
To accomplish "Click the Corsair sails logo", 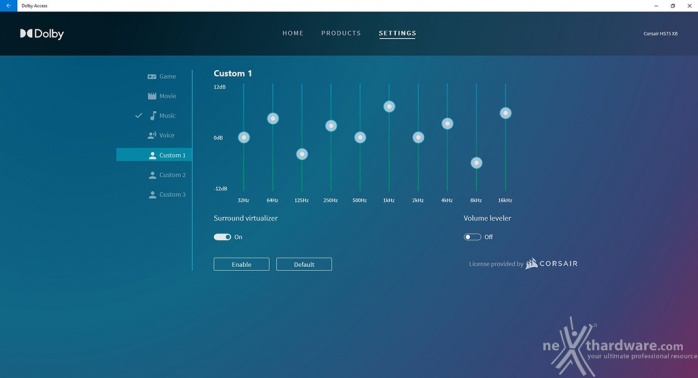I will point(531,264).
